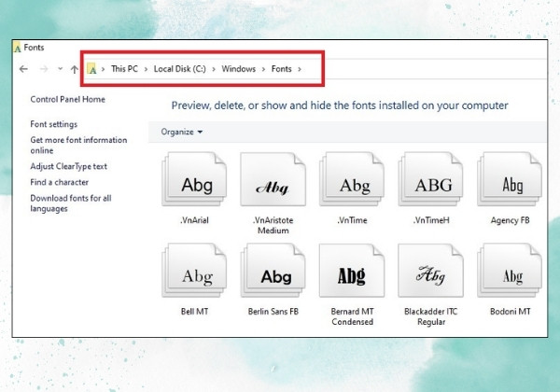Select the .VnTimeH font icon
560x392 pixels.
click(x=431, y=179)
